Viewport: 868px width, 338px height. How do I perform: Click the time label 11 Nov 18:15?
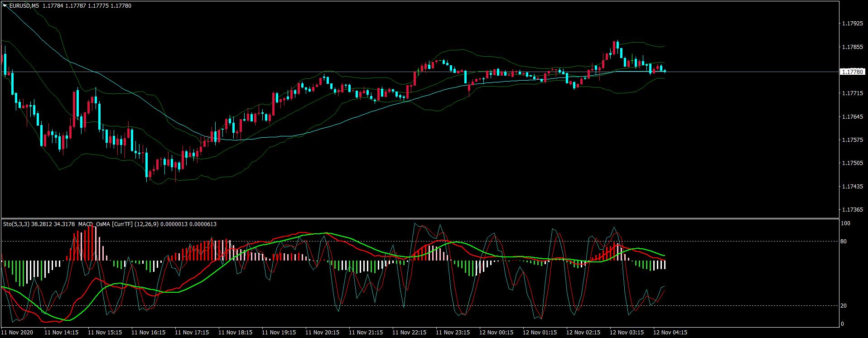(x=235, y=333)
